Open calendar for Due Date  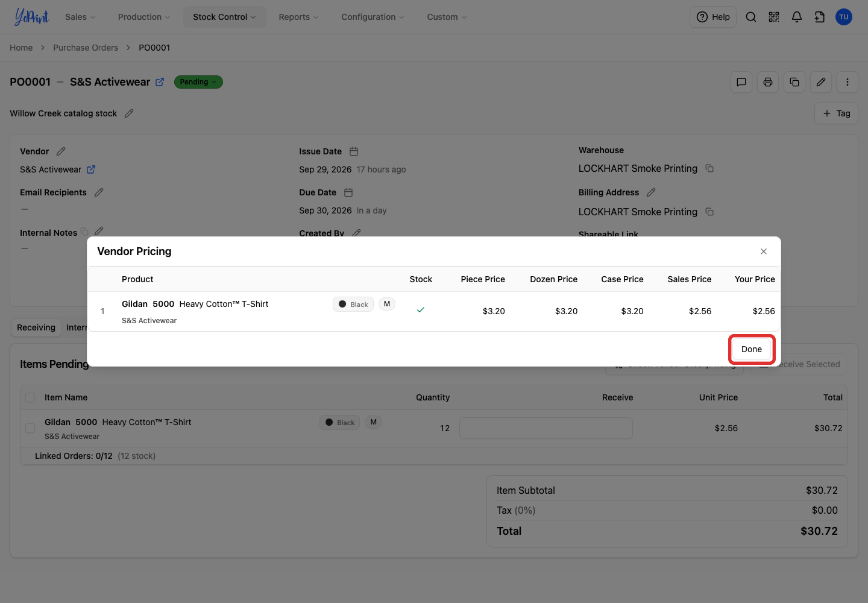[x=348, y=192]
